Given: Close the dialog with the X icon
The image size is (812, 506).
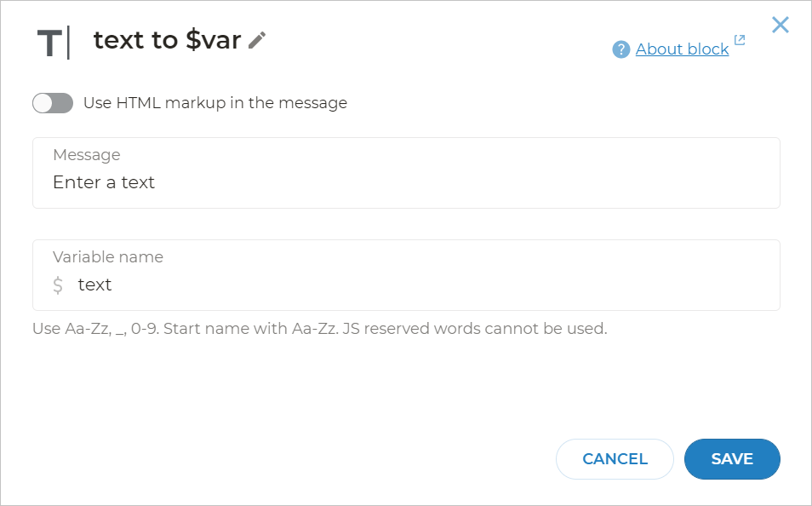Looking at the screenshot, I should coord(781,25).
